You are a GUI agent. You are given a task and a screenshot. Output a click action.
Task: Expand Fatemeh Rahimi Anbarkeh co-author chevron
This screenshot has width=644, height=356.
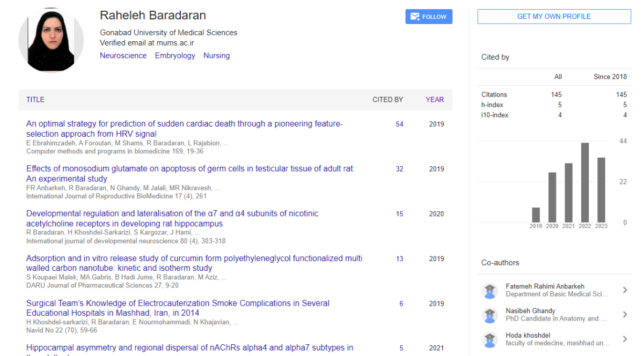(625, 290)
